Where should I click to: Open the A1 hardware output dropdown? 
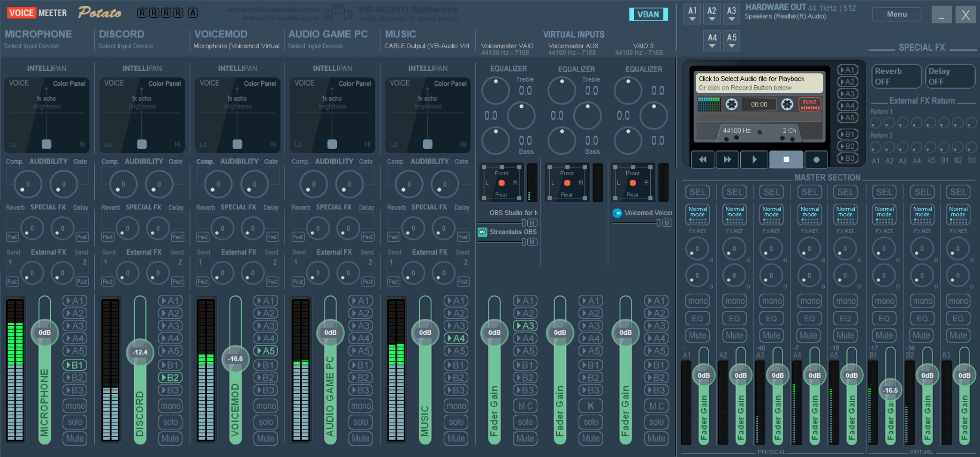692,14
